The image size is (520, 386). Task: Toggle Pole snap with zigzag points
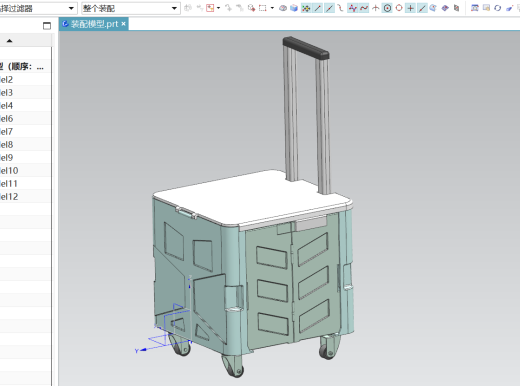coord(352,8)
